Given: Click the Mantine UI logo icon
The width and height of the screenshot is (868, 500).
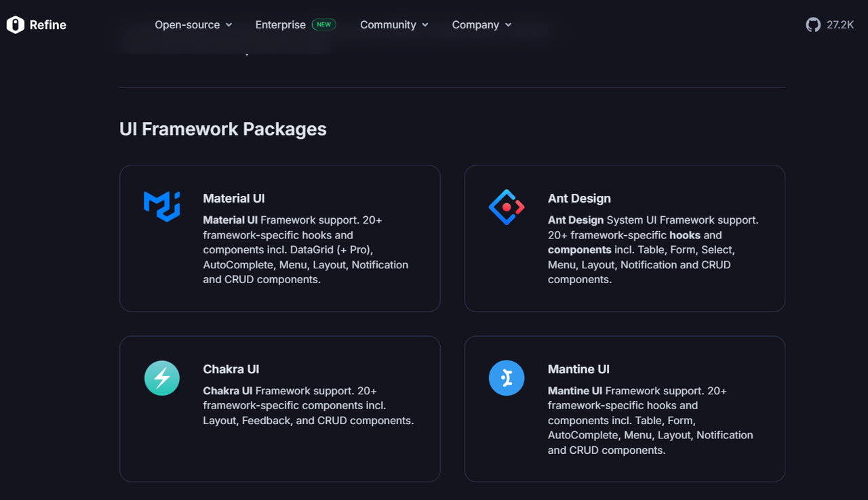Looking at the screenshot, I should click(507, 377).
